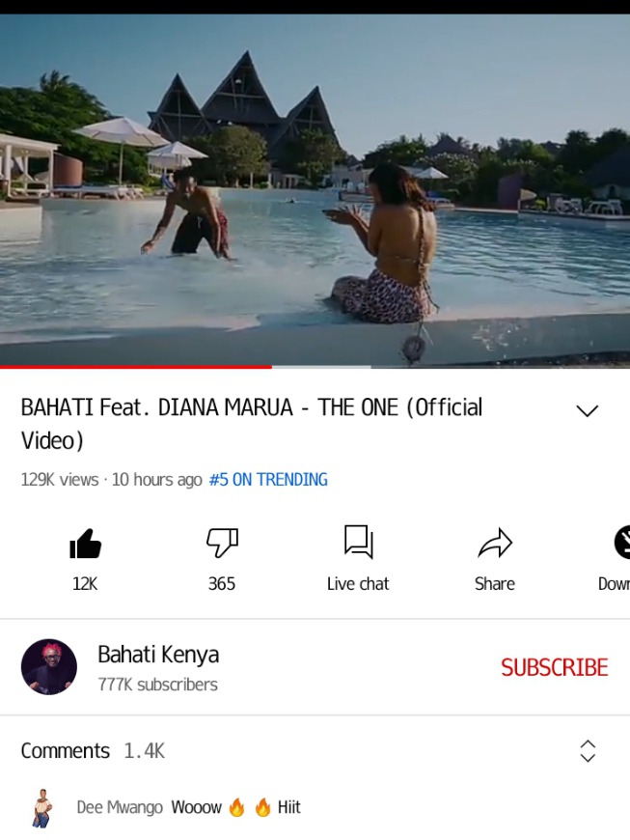
Task: Subscribe to Bahati Kenya channel
Action: pyautogui.click(x=554, y=667)
